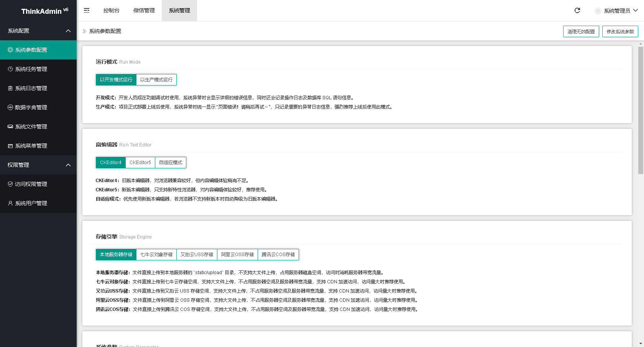Image resolution: width=644 pixels, height=347 pixels.
Task: Click the scrollbar down arrow
Action: tap(641, 344)
